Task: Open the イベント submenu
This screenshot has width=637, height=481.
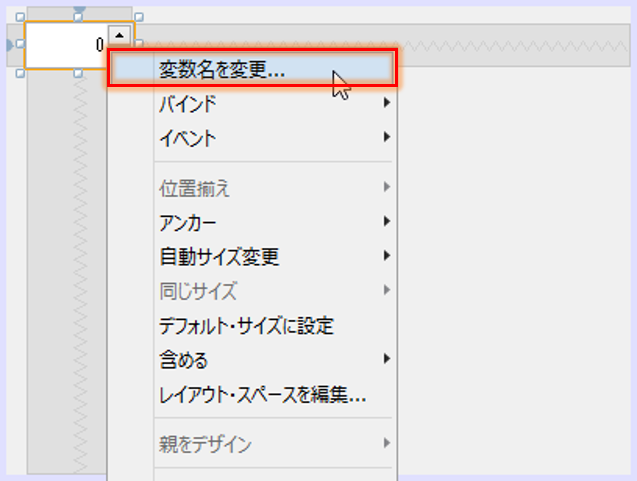Action: pos(252,137)
